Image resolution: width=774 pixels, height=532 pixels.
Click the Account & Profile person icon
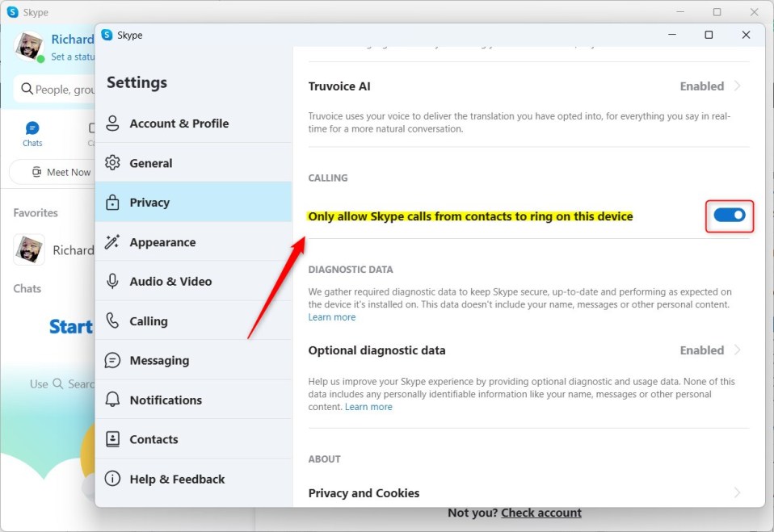pyautogui.click(x=112, y=124)
